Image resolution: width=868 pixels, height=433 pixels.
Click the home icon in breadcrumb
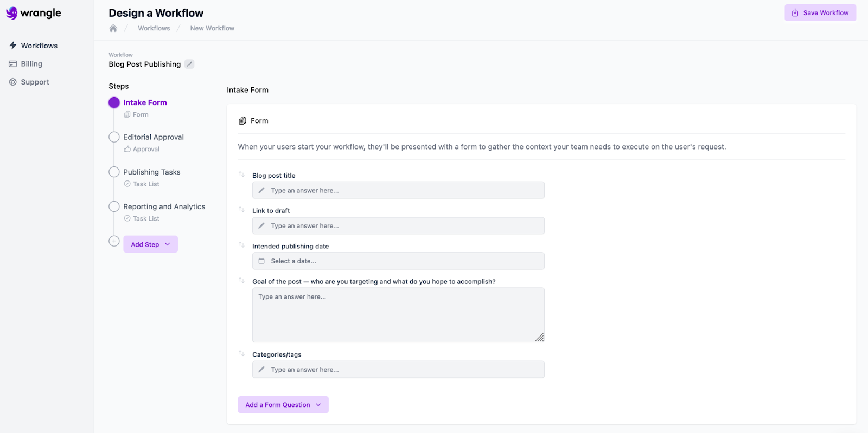(113, 28)
